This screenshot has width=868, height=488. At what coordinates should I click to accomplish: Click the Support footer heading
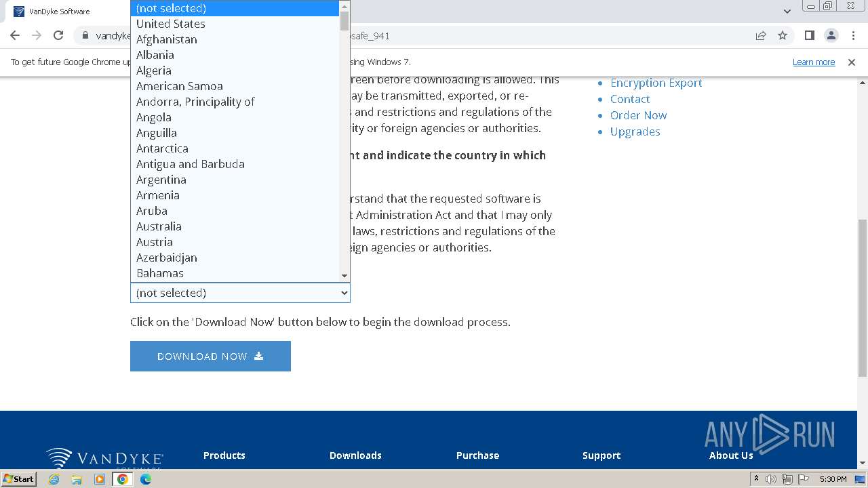coord(601,455)
